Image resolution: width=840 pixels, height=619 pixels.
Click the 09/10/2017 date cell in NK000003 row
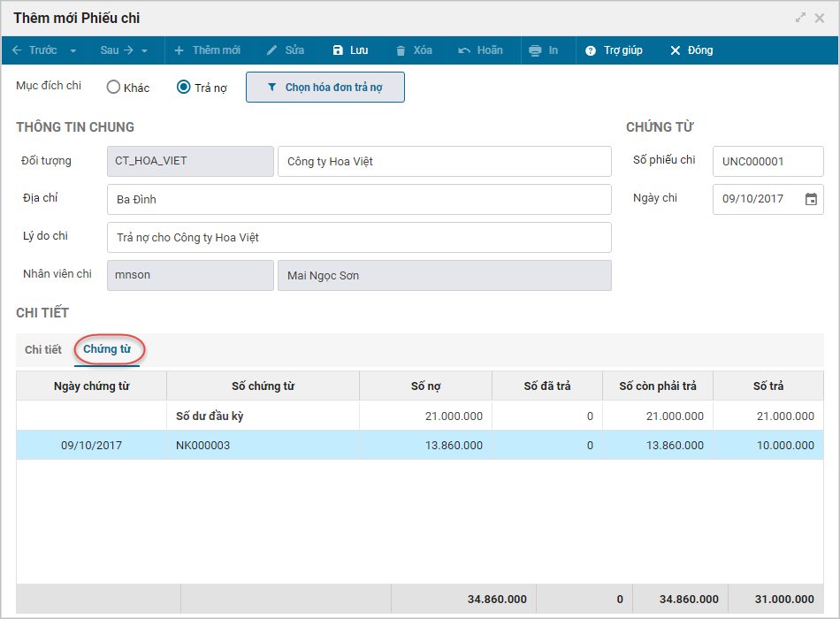click(92, 446)
